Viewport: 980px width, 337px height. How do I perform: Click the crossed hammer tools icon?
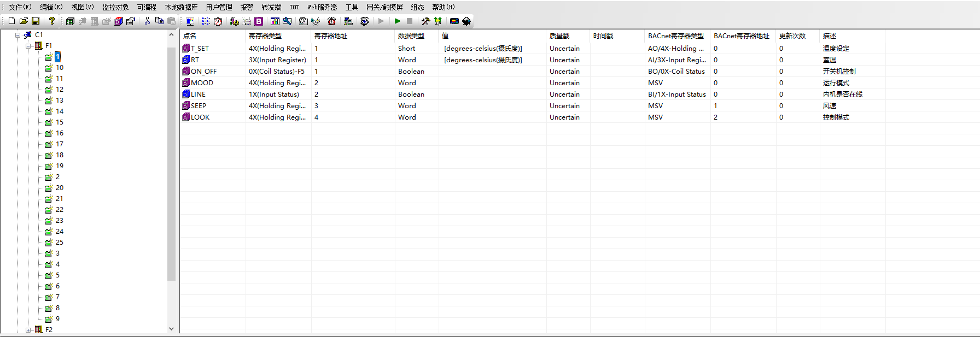pos(425,21)
